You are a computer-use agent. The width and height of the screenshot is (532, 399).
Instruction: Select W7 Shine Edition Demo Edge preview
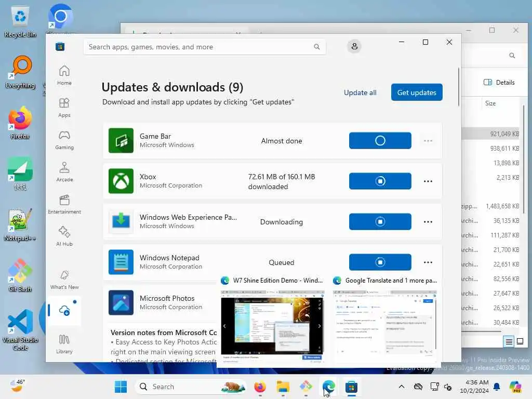tap(272, 322)
